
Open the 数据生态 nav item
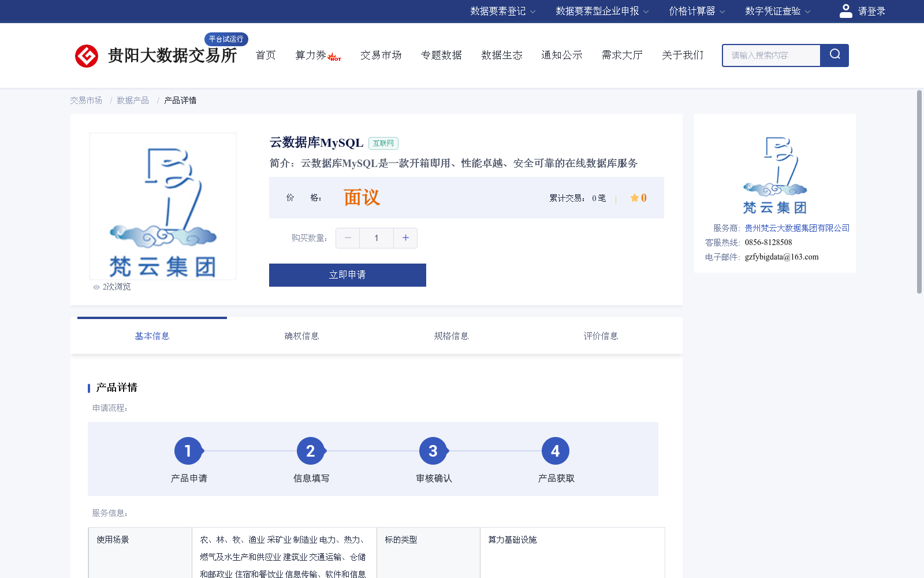point(502,55)
